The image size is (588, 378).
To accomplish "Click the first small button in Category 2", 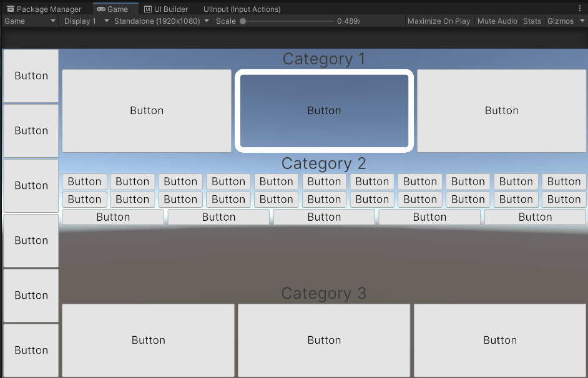I will click(84, 182).
